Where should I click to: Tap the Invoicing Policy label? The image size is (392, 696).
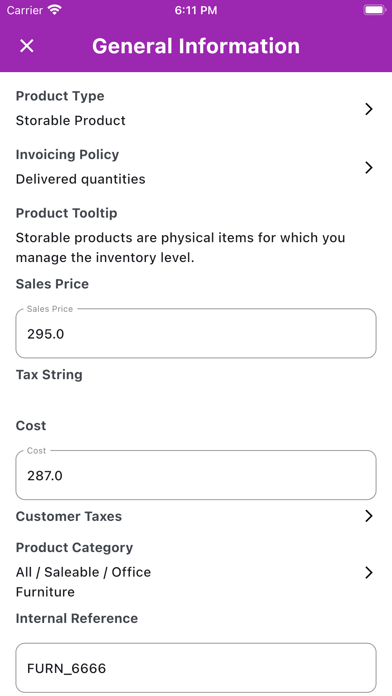67,154
